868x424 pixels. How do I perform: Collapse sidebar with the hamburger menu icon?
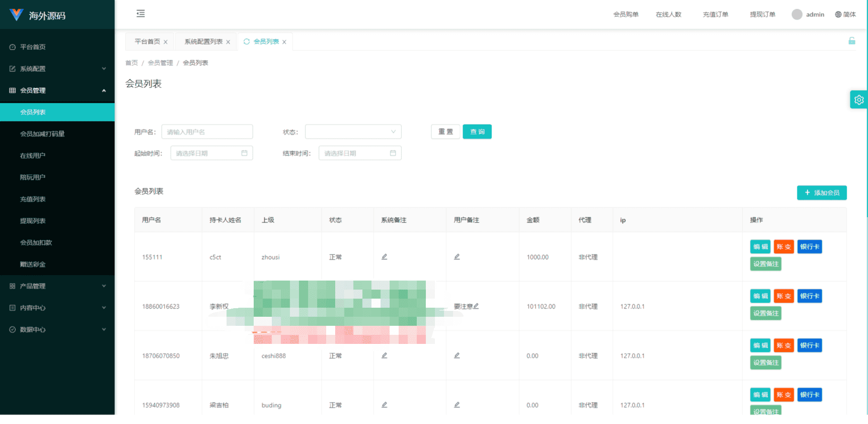coord(140,14)
